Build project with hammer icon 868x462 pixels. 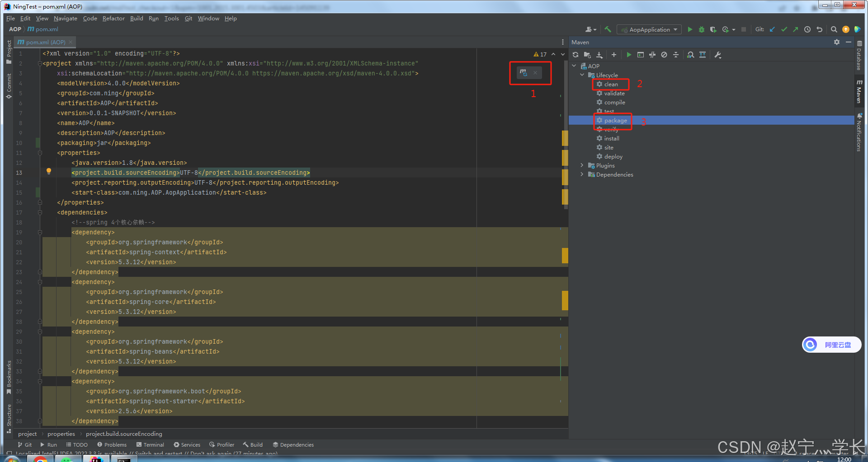click(x=608, y=29)
